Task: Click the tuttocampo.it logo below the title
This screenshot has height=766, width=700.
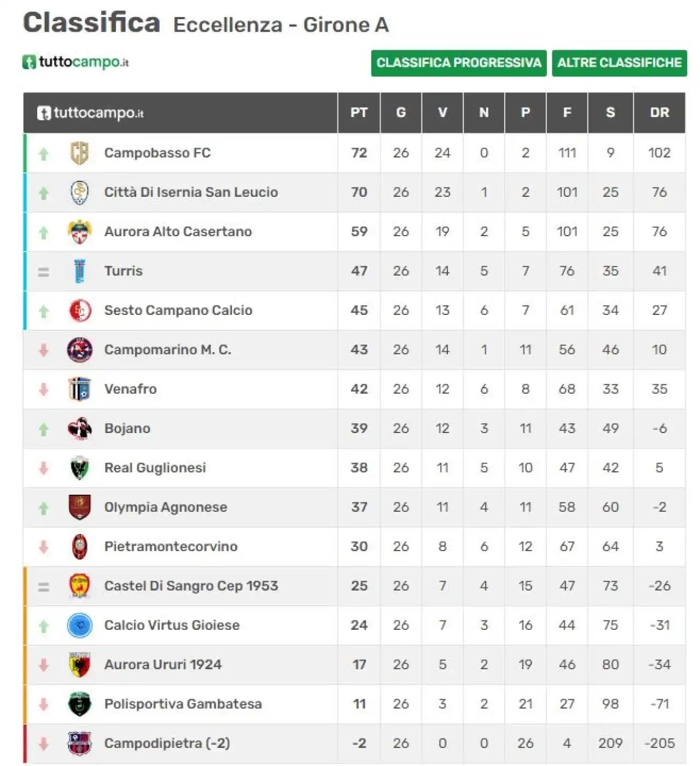Action: (75, 62)
